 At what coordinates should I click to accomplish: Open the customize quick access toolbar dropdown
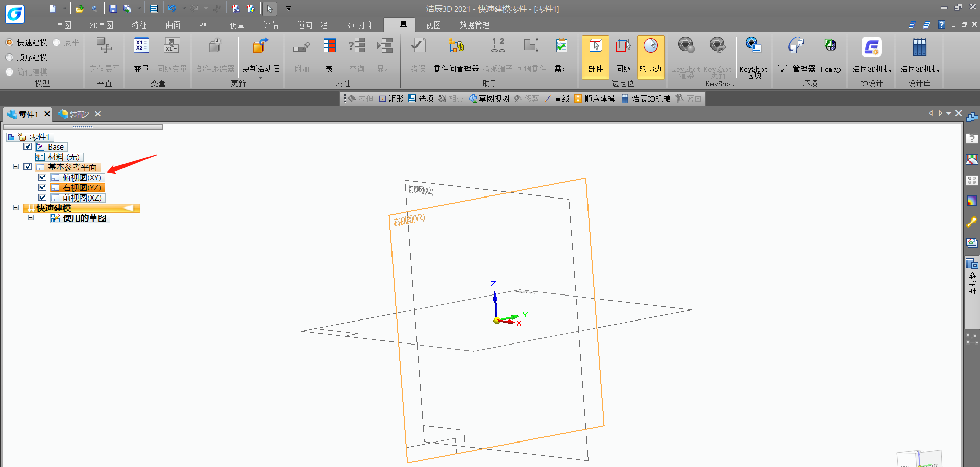click(289, 8)
